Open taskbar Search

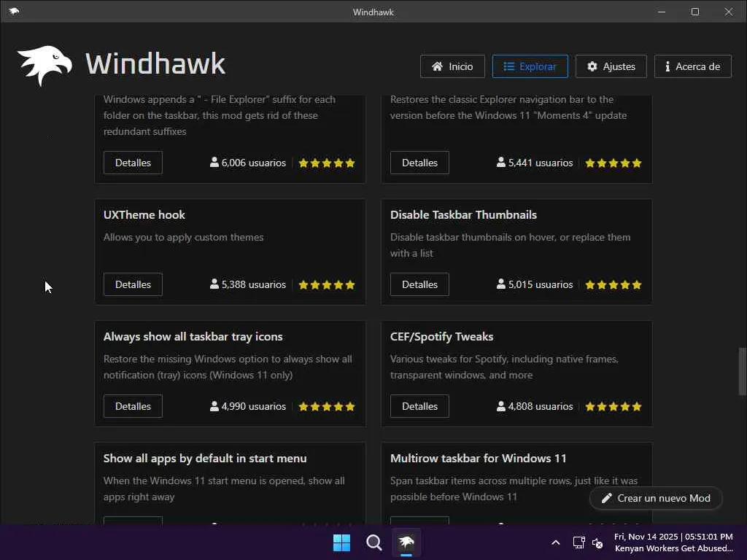(x=374, y=542)
